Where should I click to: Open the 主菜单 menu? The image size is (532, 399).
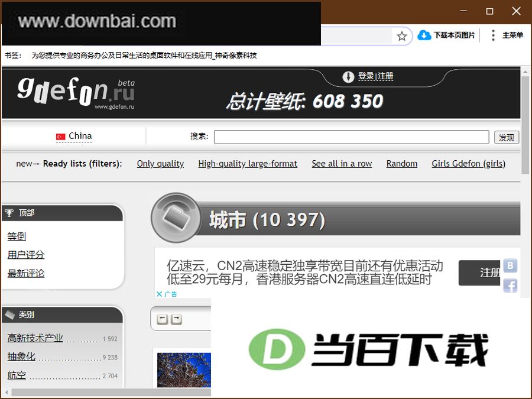pos(512,35)
